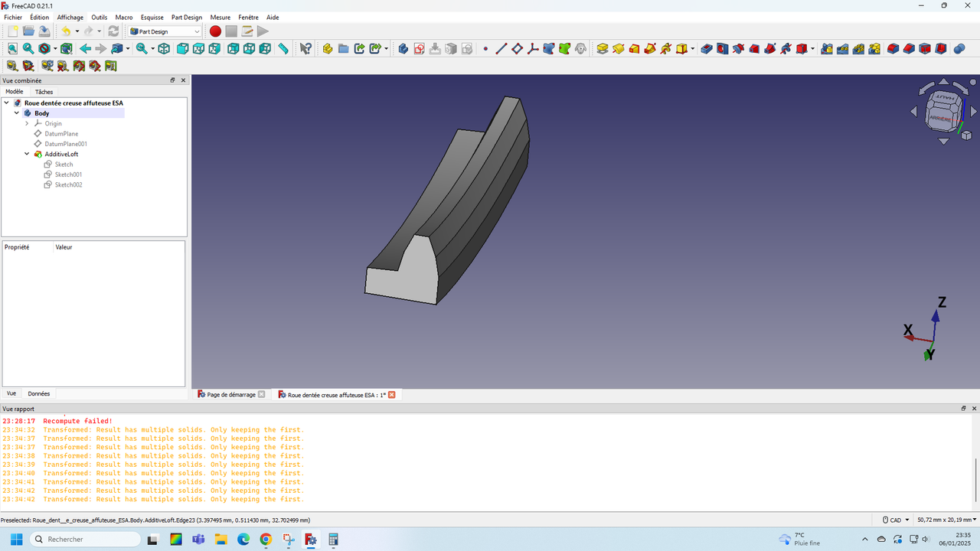Collapse the AdditiveLoft tree node
Screen dimensions: 980x551
tap(27, 154)
